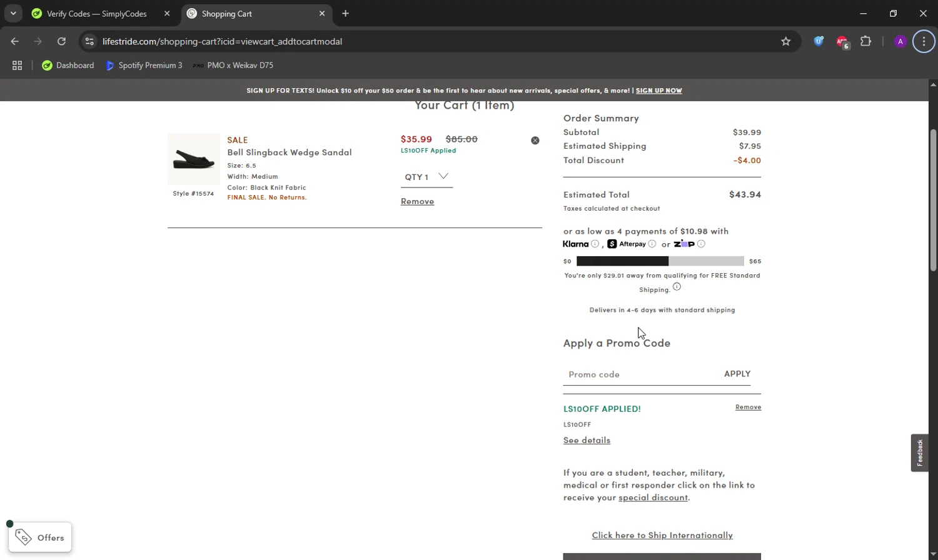Click the sale price $35.99
The width and height of the screenshot is (938, 560).
pos(416,139)
